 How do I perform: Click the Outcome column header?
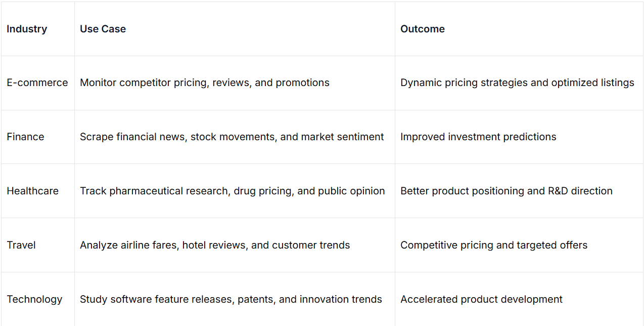(x=422, y=29)
